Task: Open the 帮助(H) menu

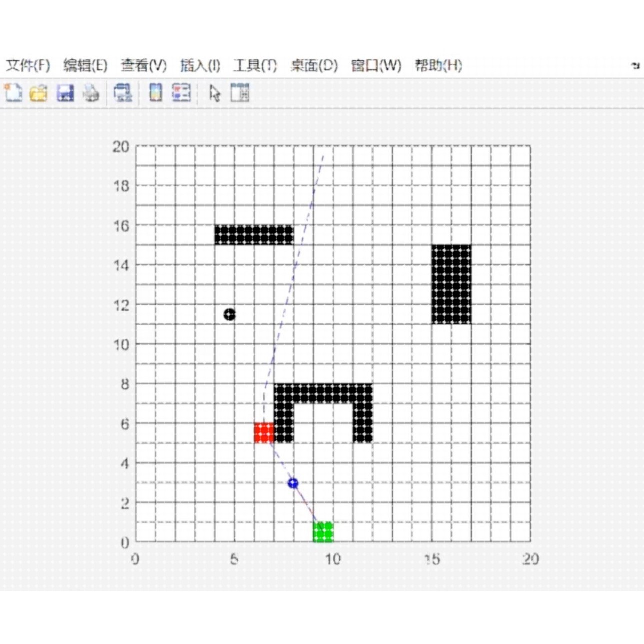Action: tap(438, 65)
